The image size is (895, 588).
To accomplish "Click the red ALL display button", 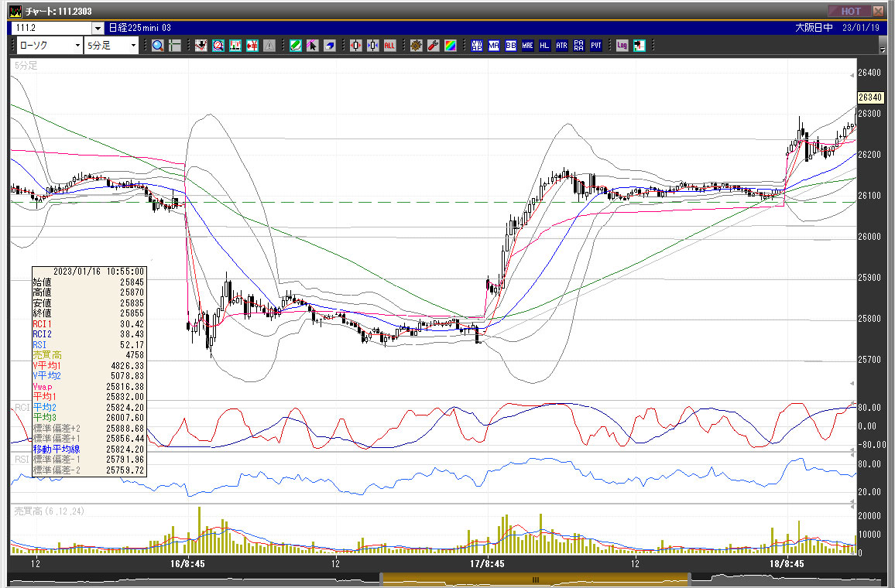I will point(390,46).
